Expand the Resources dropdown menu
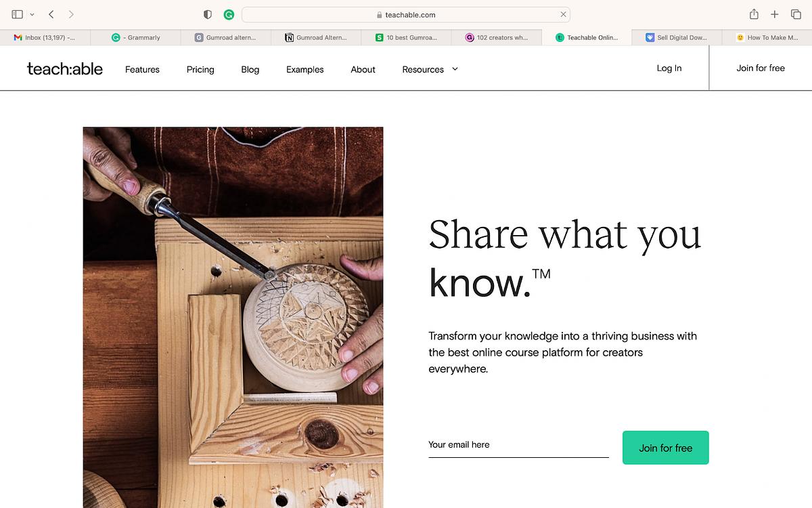Viewport: 812px width, 508px height. [430, 69]
